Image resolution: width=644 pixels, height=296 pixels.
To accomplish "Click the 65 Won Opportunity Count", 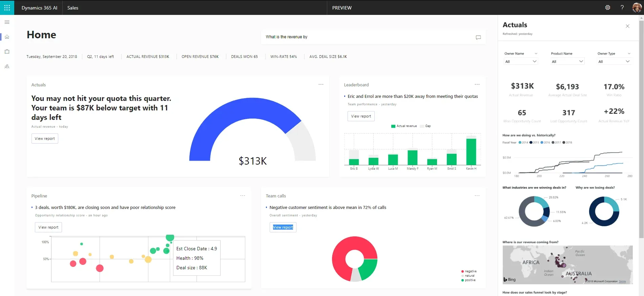I will click(522, 115).
